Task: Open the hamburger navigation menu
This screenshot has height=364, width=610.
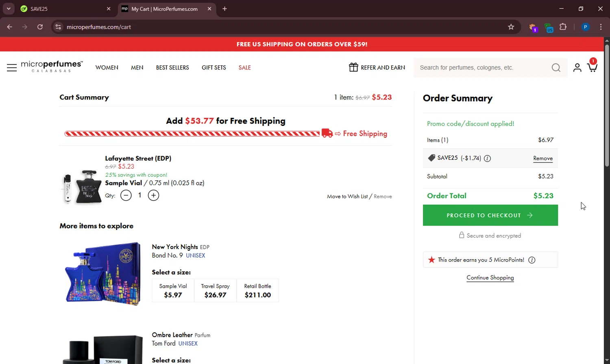Action: pos(12,67)
